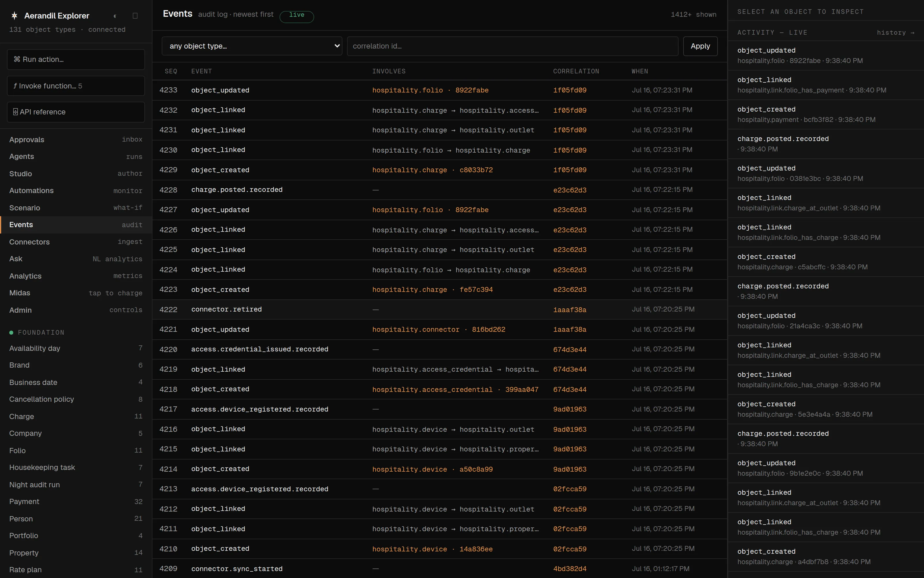Click correlation 1f05fd09 in row 4229

(x=570, y=170)
